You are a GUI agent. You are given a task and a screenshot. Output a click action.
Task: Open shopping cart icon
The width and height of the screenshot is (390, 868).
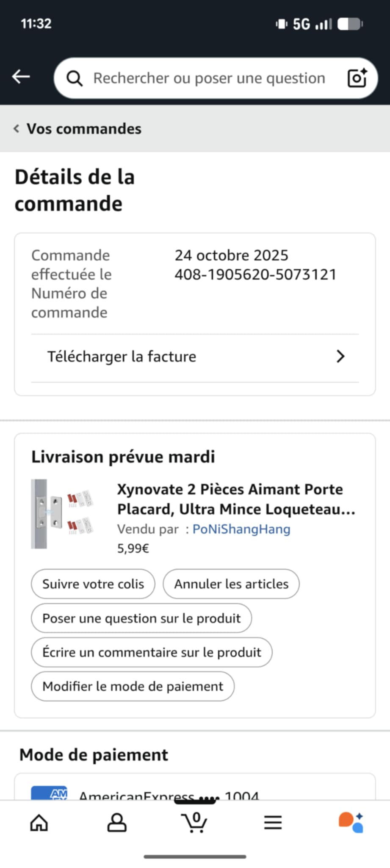click(x=195, y=822)
